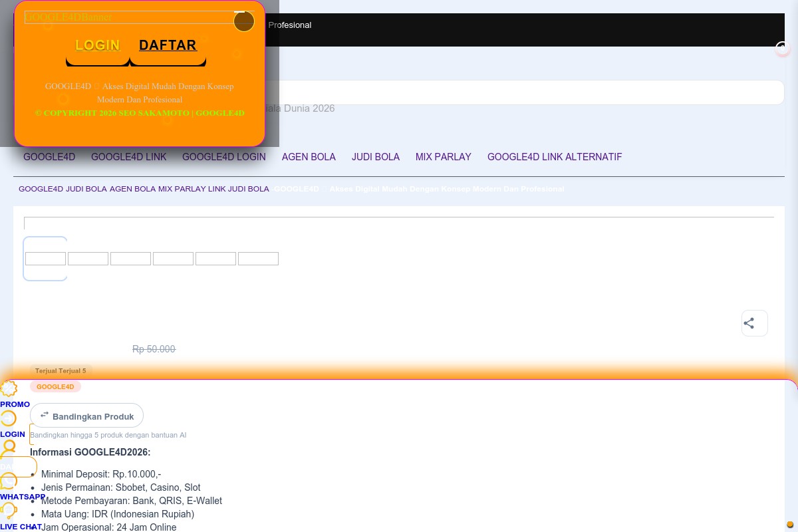Click the MIX PARLAY breadcrumb link
Screen dimensions: 798x532
[x=182, y=189]
